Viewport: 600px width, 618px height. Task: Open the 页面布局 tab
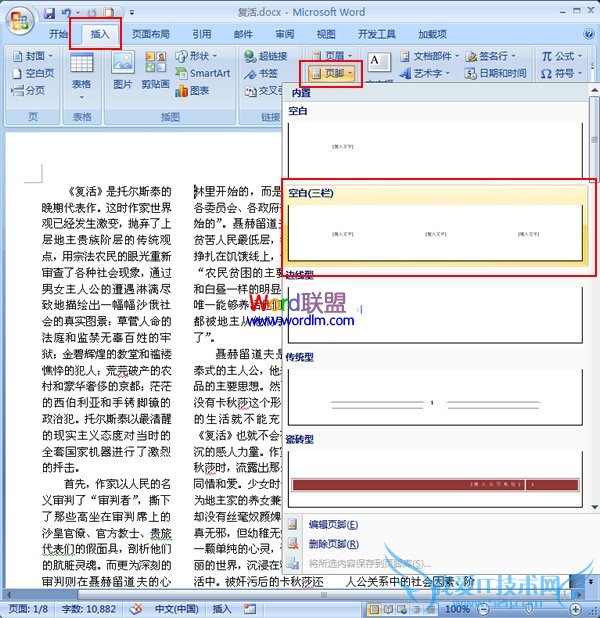151,34
